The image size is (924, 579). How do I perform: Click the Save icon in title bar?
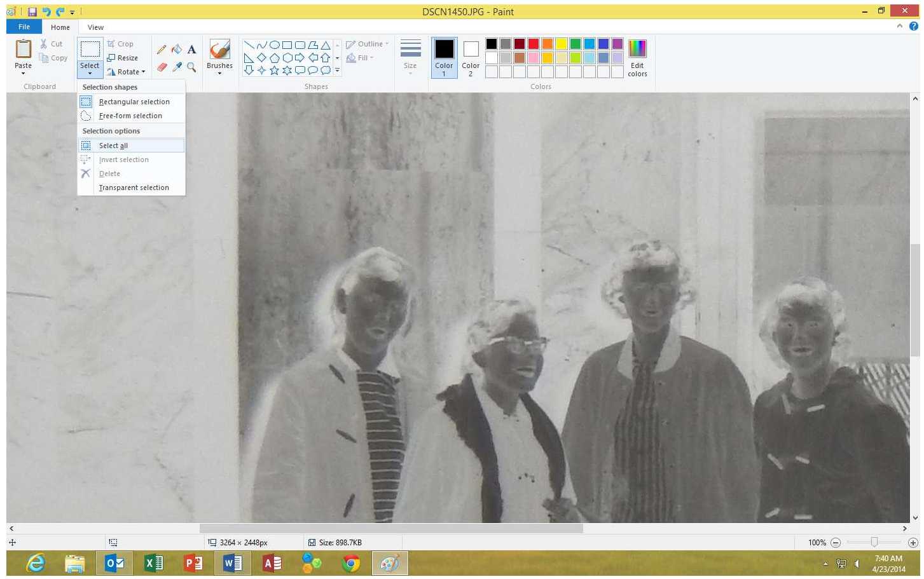pos(32,11)
